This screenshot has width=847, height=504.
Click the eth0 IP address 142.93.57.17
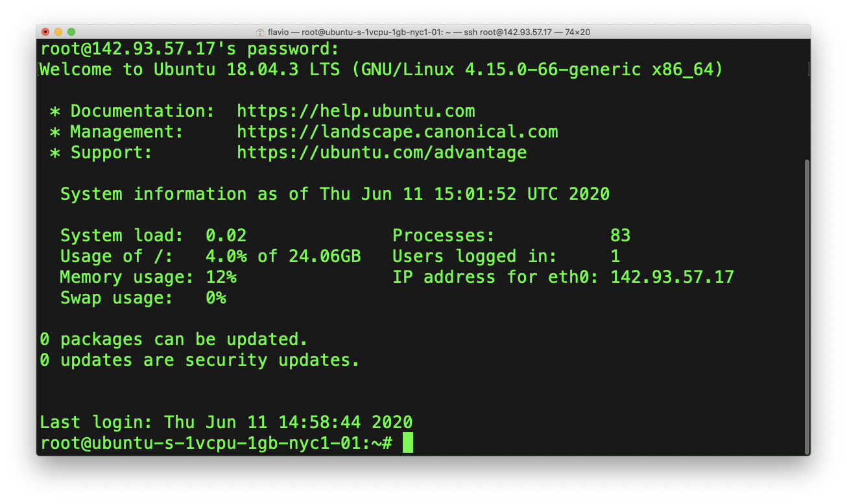(672, 277)
